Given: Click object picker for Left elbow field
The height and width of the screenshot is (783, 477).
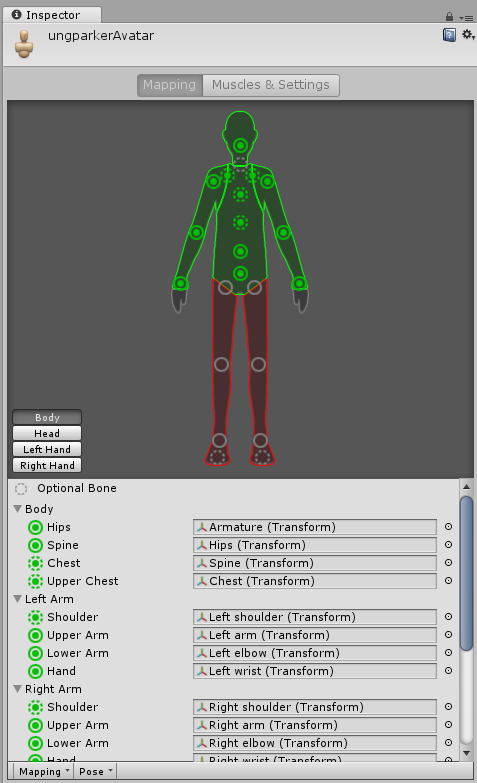Looking at the screenshot, I should [x=449, y=652].
